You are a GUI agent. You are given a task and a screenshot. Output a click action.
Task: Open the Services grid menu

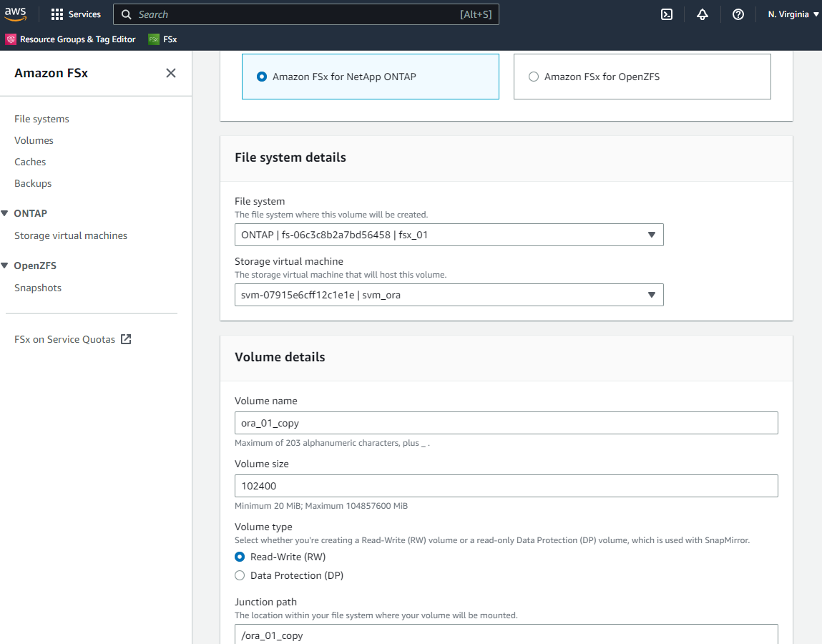pos(76,14)
